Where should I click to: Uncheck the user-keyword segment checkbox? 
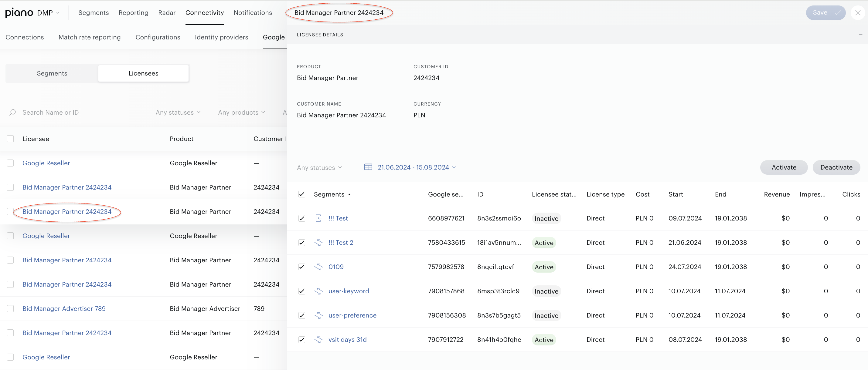(301, 291)
